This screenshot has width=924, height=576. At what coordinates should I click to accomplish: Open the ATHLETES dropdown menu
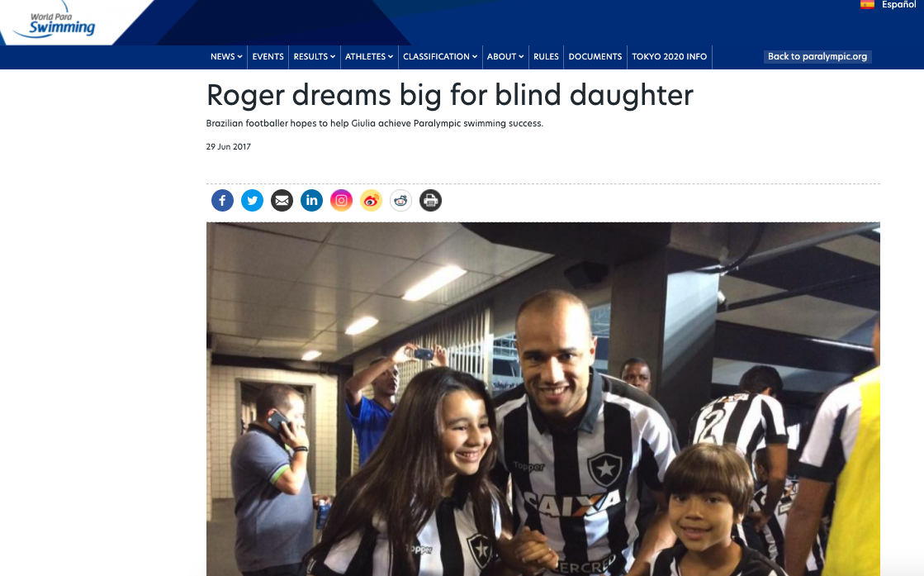pos(369,56)
